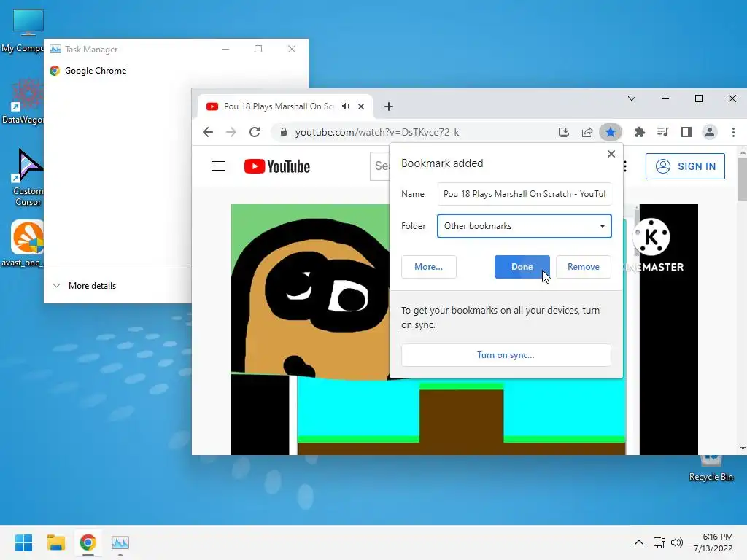Click the Chrome taskbar icon
Viewport: 747px width, 560px height.
(x=88, y=542)
